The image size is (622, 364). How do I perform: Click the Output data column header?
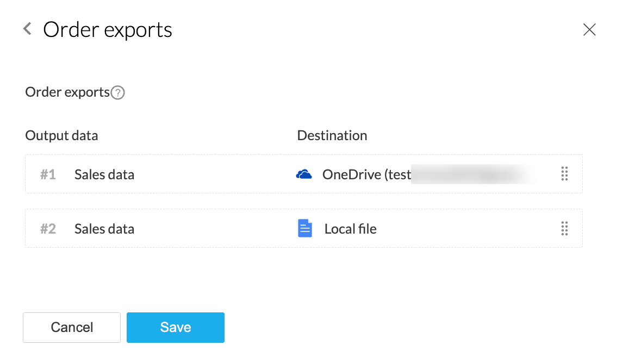tap(61, 135)
